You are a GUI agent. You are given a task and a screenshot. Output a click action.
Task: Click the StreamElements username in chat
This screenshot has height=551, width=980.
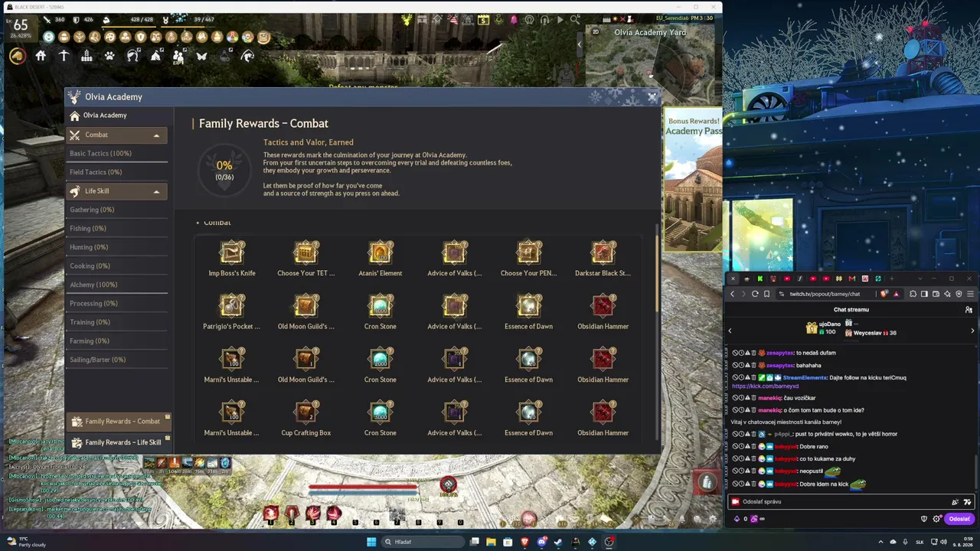pyautogui.click(x=805, y=378)
